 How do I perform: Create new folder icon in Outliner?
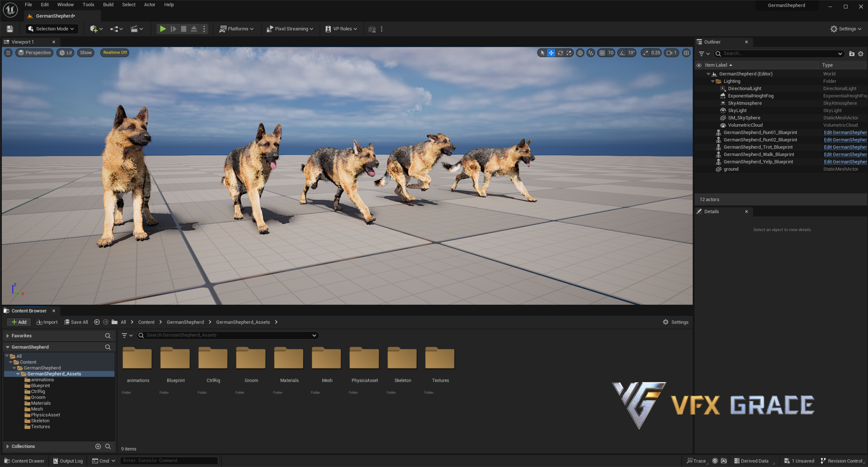point(852,54)
